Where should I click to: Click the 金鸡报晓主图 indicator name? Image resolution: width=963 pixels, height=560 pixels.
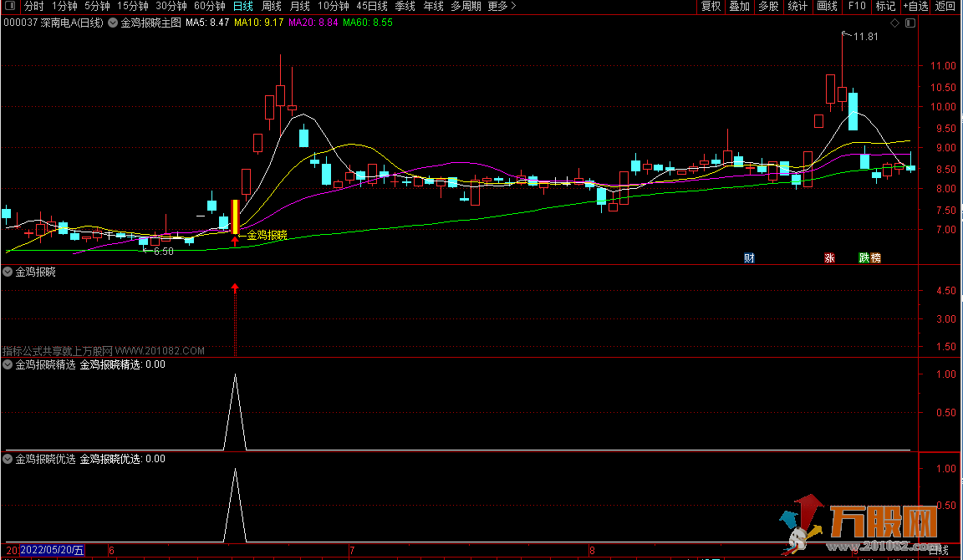click(x=150, y=23)
